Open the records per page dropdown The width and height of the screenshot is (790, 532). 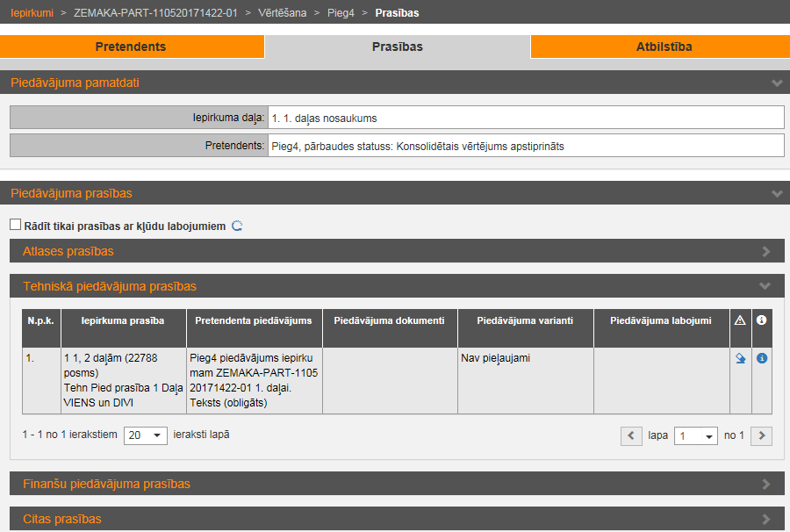(x=145, y=435)
